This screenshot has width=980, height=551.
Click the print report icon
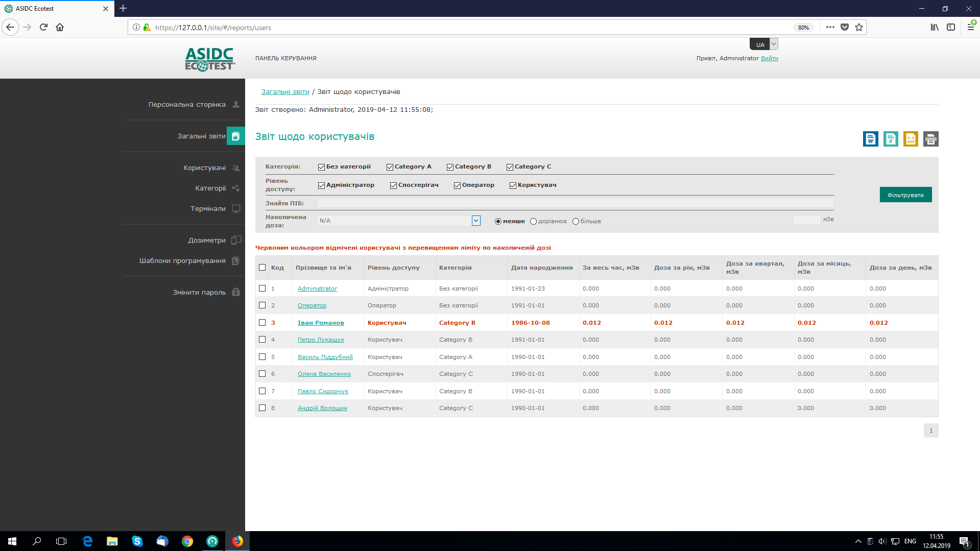pyautogui.click(x=930, y=139)
